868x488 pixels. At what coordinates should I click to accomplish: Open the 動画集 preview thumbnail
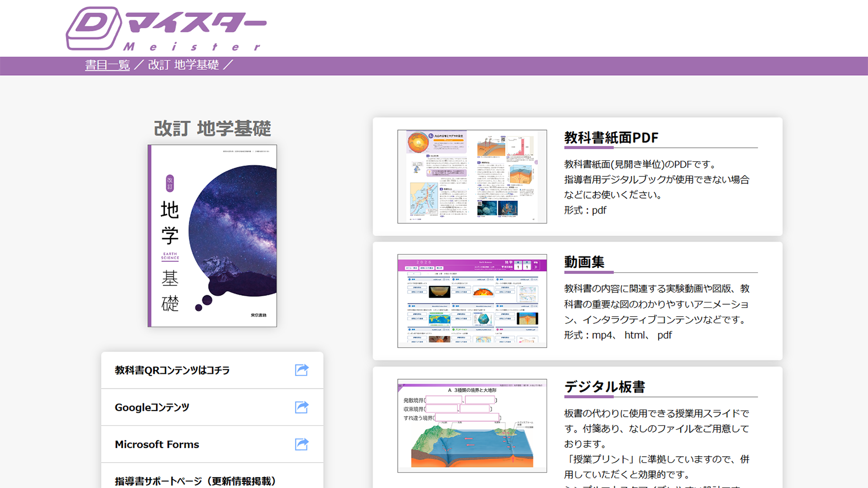tap(472, 301)
